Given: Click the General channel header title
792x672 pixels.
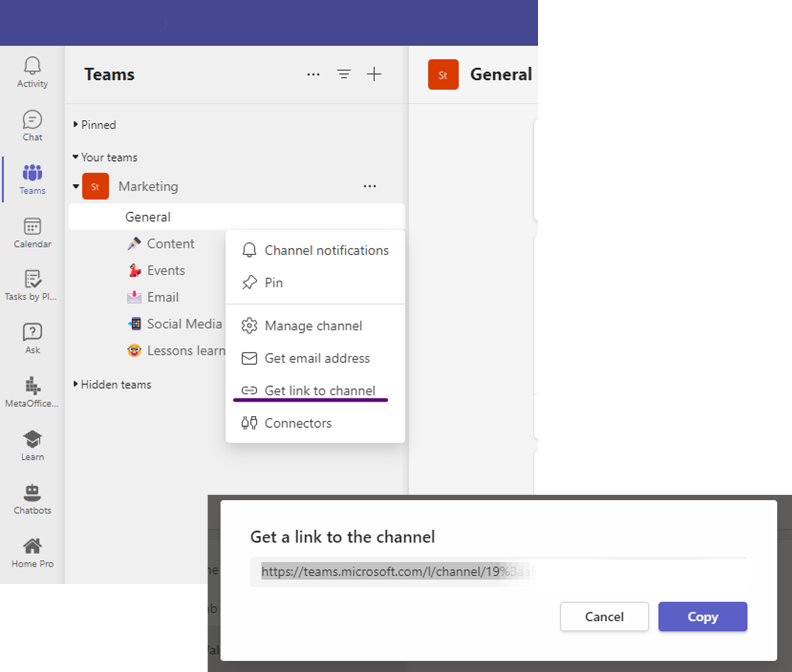Looking at the screenshot, I should (501, 74).
